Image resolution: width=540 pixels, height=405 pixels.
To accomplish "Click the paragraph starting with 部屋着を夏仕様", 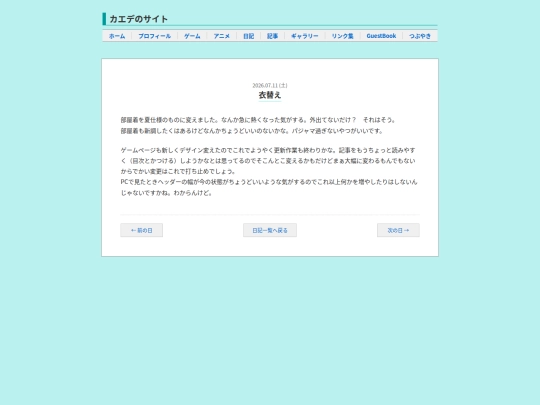I will click(x=258, y=120).
